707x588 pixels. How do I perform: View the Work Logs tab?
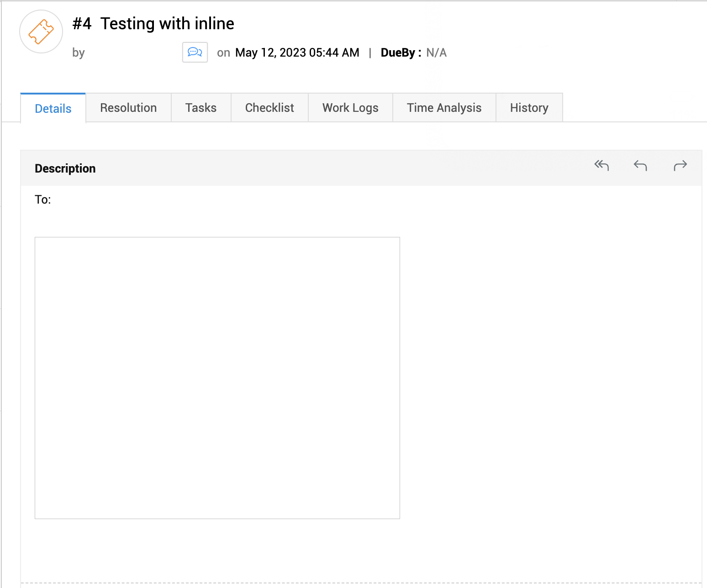coord(350,108)
